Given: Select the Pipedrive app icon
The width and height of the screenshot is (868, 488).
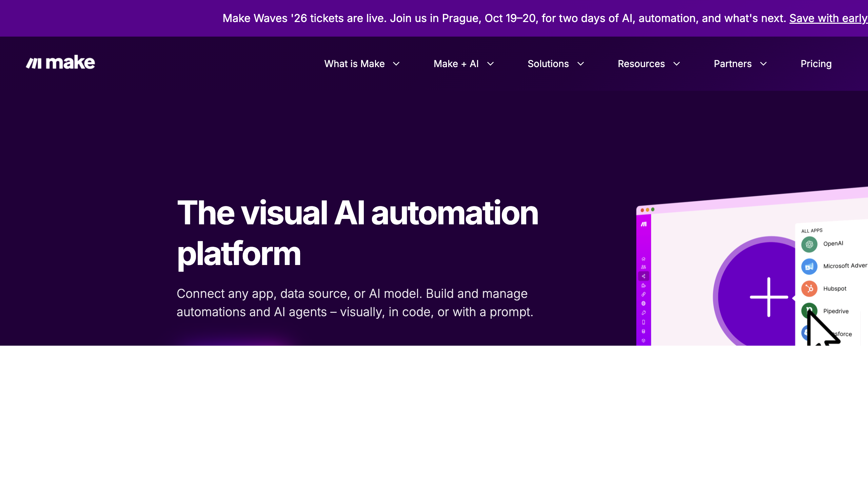Looking at the screenshot, I should click(809, 311).
